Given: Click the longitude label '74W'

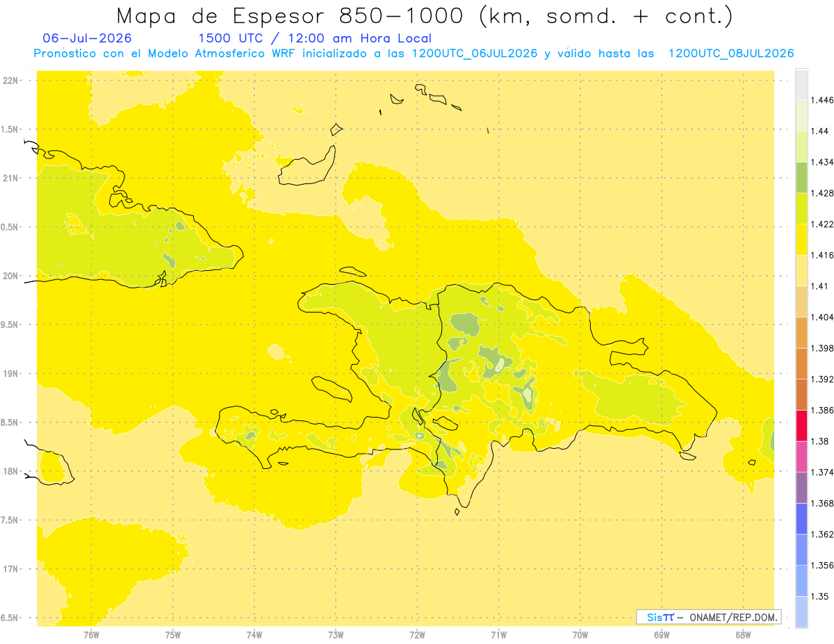Looking at the screenshot, I should tap(254, 634).
